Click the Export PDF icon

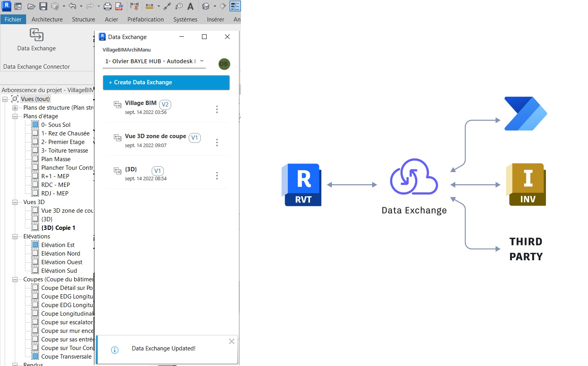tap(119, 6)
